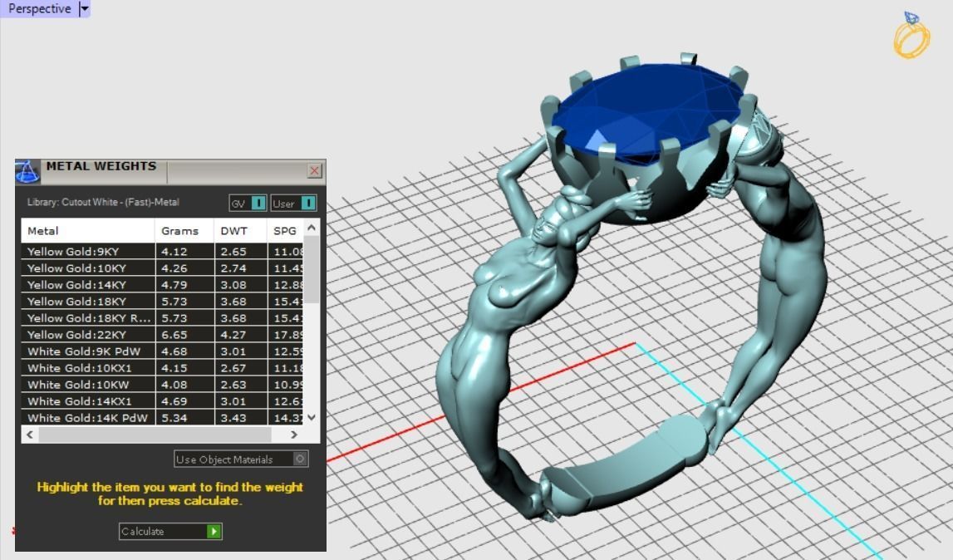
Task: Click the Metal Weights panel gem icon
Action: click(x=28, y=171)
